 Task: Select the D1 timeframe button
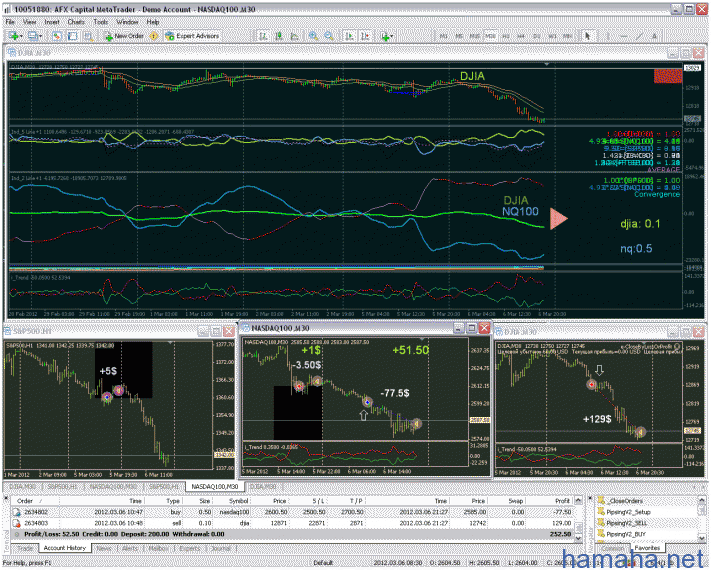(537, 36)
